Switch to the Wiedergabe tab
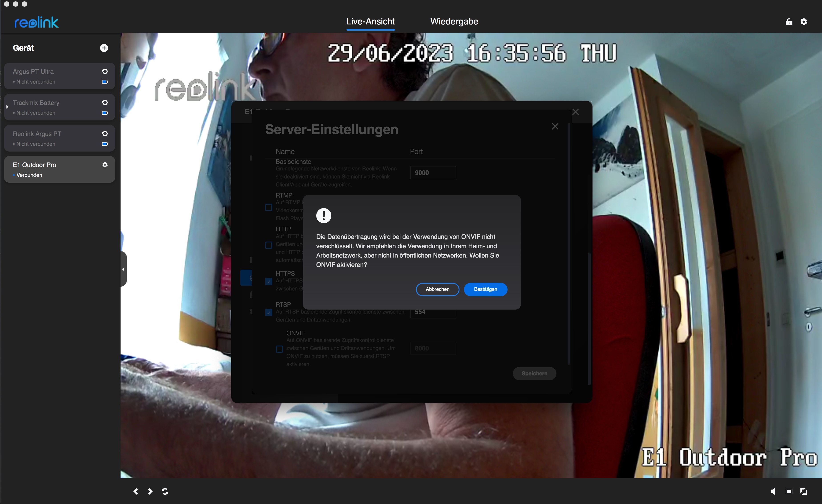Image resolution: width=822 pixels, height=504 pixels. coord(454,22)
